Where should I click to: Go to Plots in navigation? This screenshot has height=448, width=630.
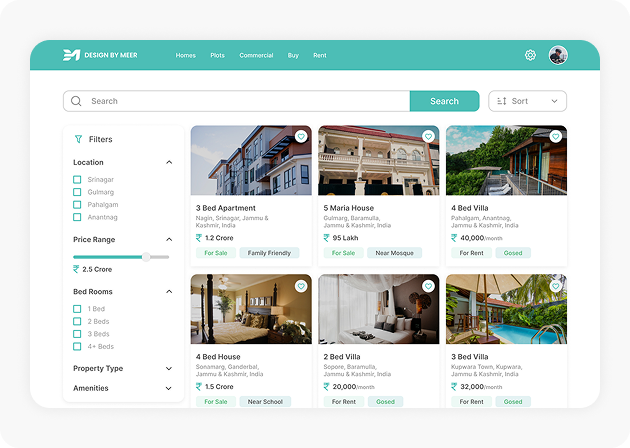pos(217,55)
